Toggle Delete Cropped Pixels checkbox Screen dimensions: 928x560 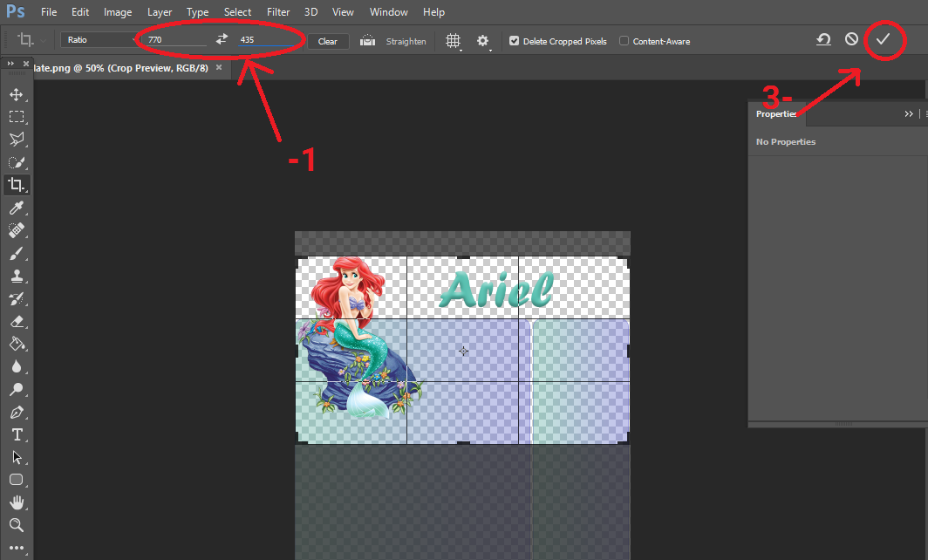point(515,41)
